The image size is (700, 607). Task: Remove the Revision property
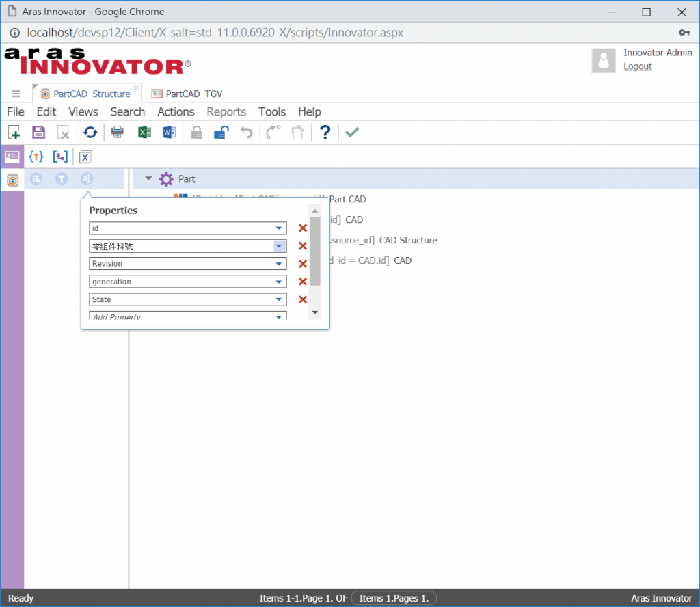coord(303,264)
